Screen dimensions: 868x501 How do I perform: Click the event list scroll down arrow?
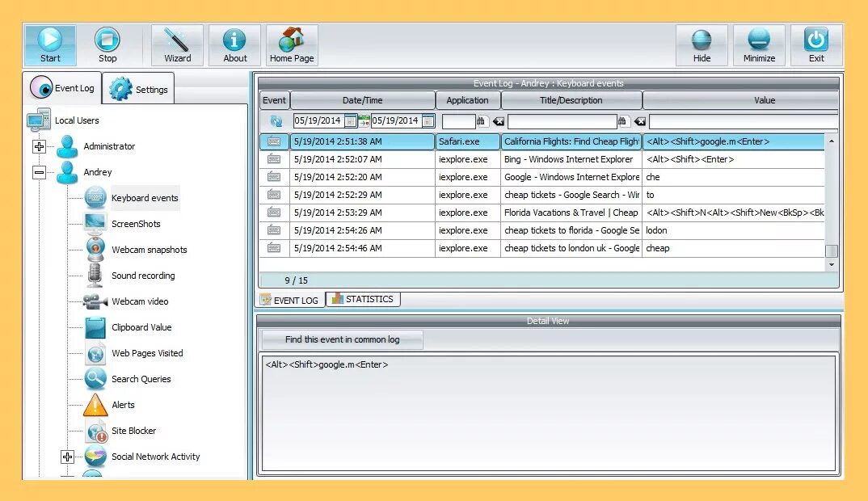tap(832, 264)
